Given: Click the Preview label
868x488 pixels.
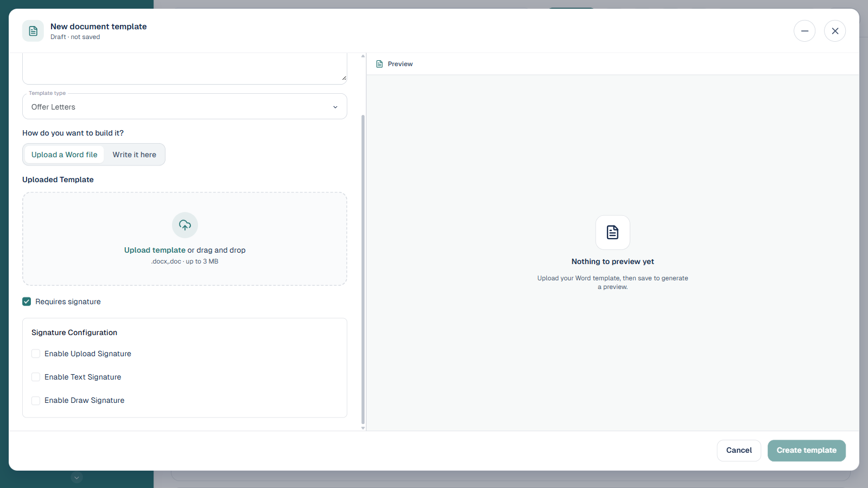Looking at the screenshot, I should coord(400,64).
